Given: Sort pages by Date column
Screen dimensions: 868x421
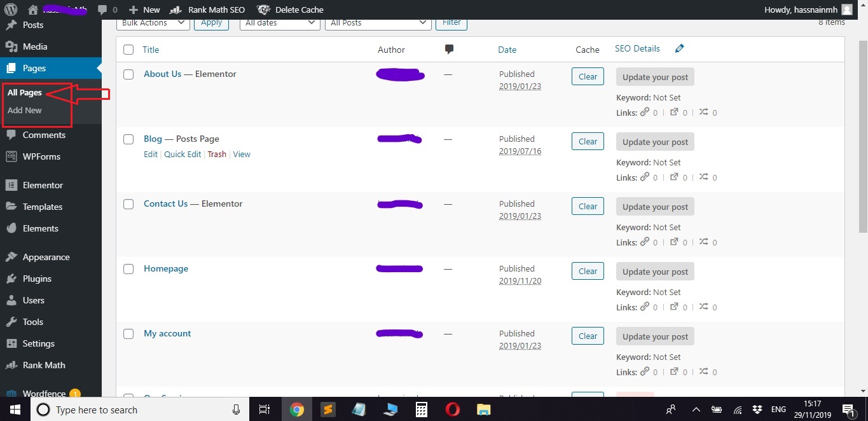Looking at the screenshot, I should [507, 50].
